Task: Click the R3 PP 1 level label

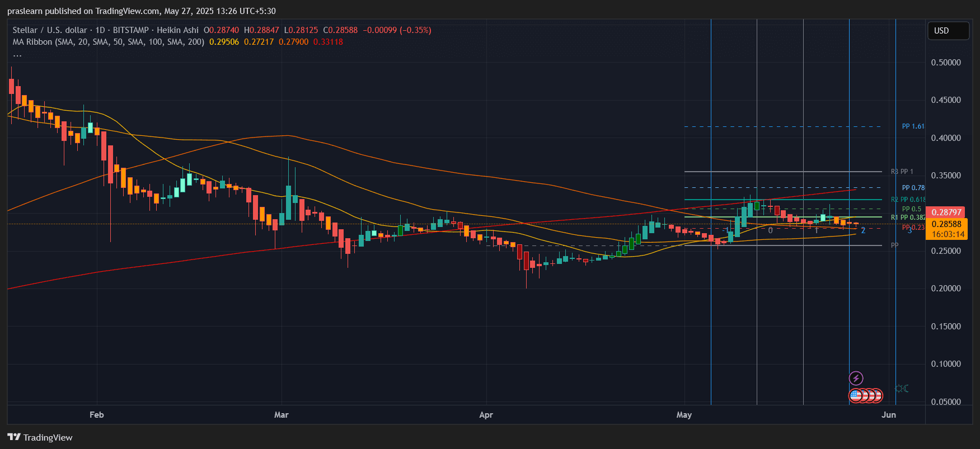Action: 902,172
